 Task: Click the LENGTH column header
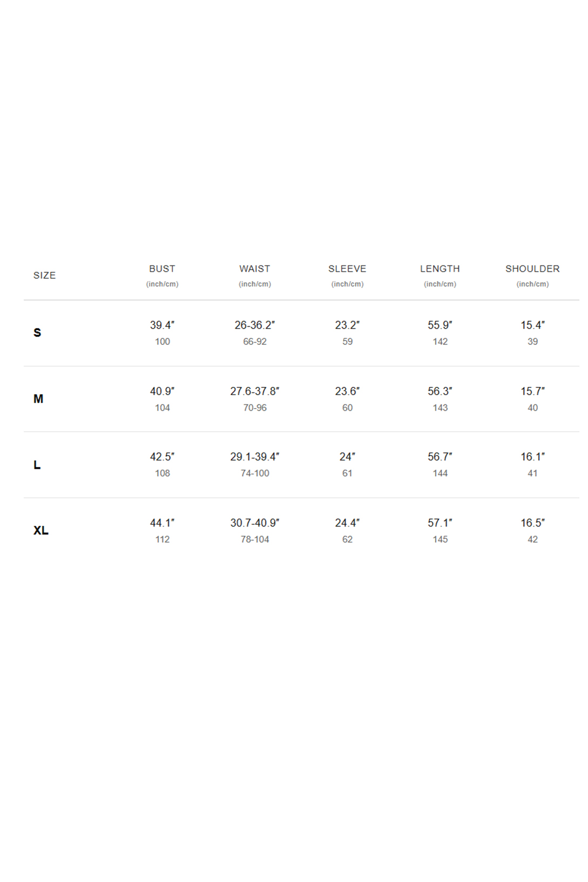coord(440,269)
